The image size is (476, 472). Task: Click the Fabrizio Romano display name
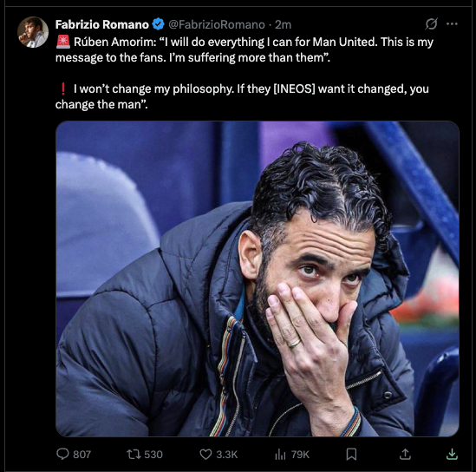click(102, 24)
